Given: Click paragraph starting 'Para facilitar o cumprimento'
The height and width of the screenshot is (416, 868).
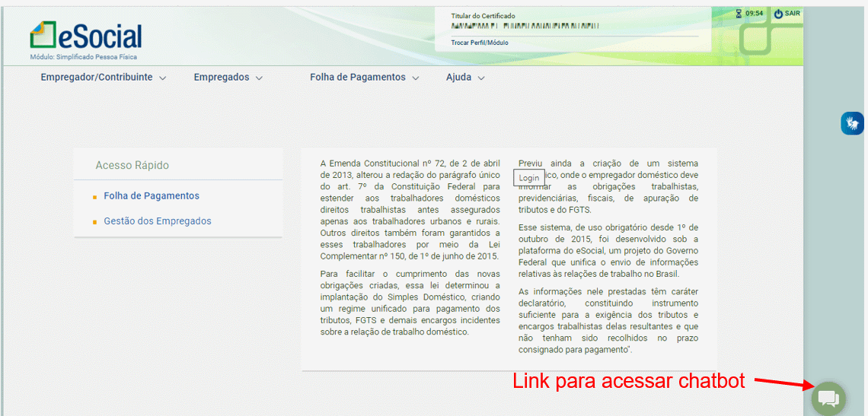Looking at the screenshot, I should point(410,303).
